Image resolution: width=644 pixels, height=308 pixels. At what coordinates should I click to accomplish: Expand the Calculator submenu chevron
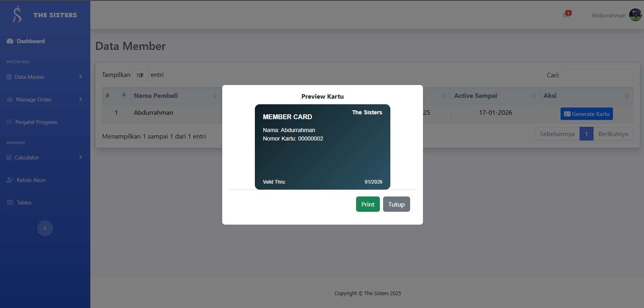click(81, 157)
